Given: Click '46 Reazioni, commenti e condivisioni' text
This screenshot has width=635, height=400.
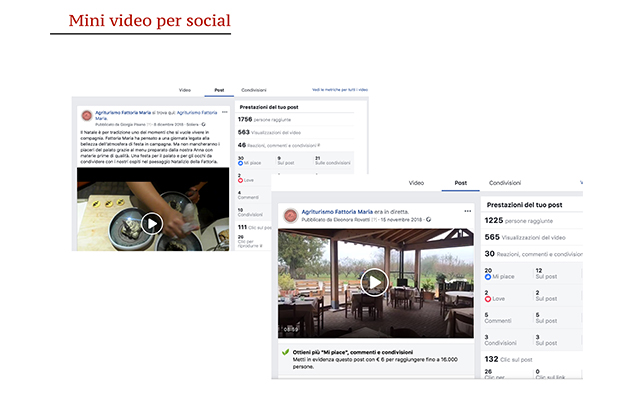Looking at the screenshot, I should pyautogui.click(x=279, y=145).
